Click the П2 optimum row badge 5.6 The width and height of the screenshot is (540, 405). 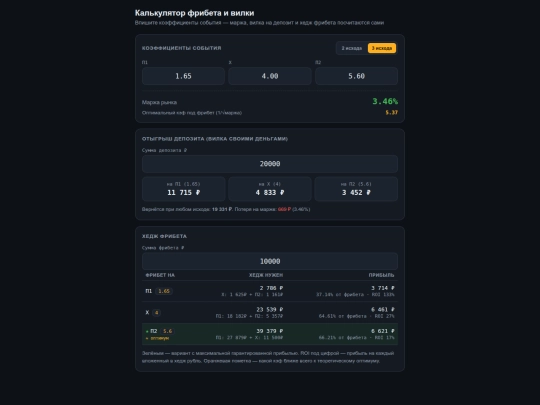[x=167, y=331]
